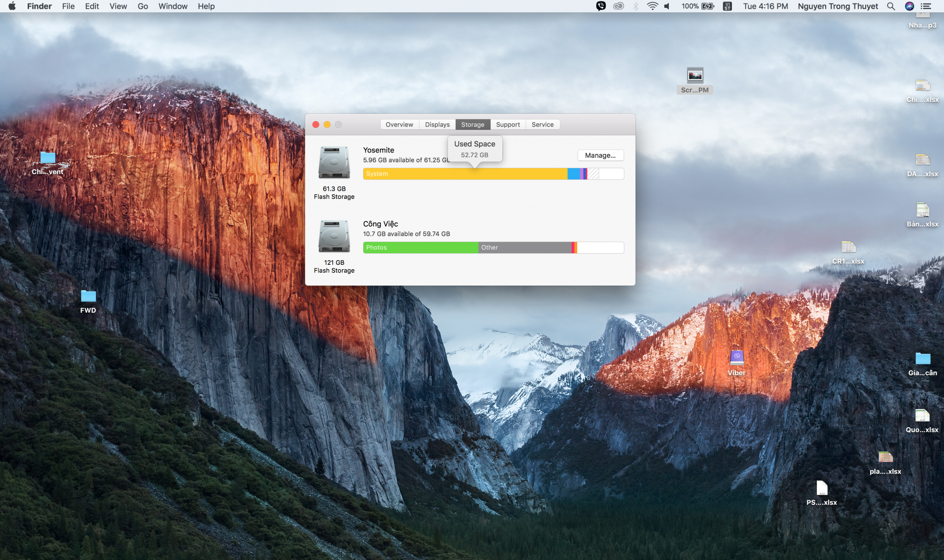
Task: Click the Viber status icon in menu bar
Action: coord(601,6)
